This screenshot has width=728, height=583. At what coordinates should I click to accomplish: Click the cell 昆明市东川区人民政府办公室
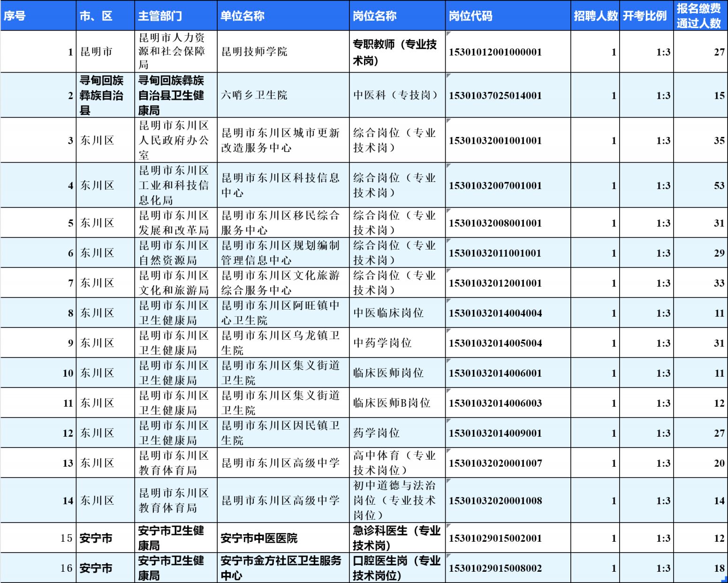tap(176, 140)
